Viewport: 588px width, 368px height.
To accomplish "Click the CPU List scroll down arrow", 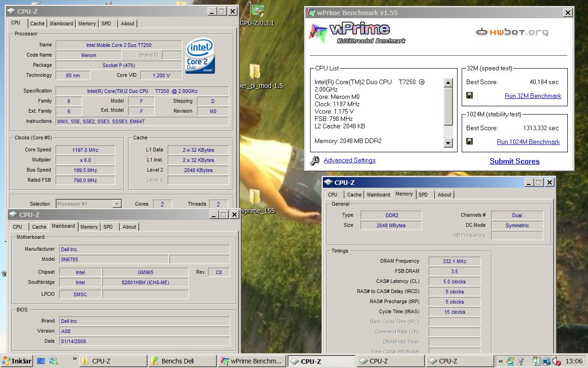I will [x=448, y=143].
